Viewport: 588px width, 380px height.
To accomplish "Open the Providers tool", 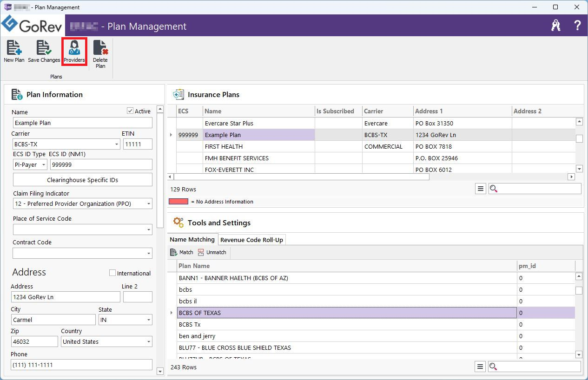I will pyautogui.click(x=74, y=51).
